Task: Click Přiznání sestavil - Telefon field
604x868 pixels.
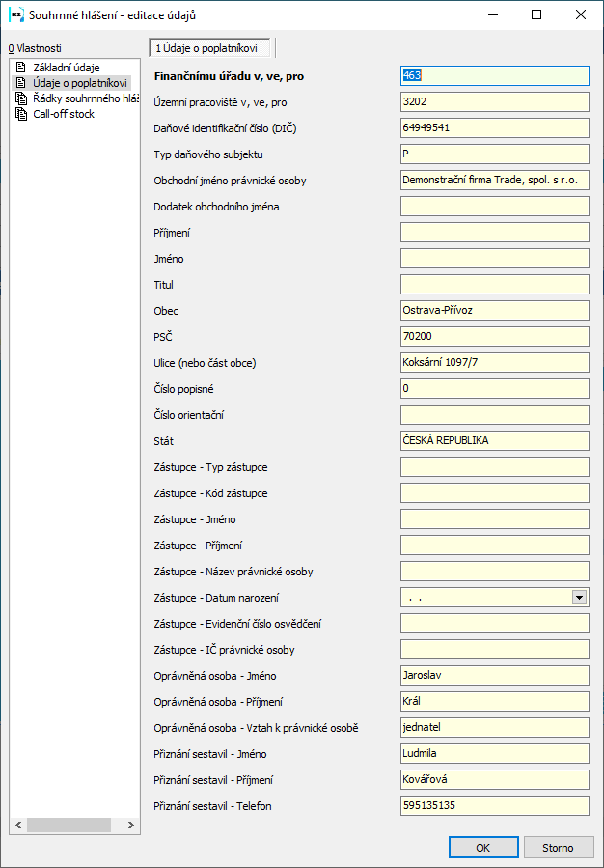Action: pos(494,806)
